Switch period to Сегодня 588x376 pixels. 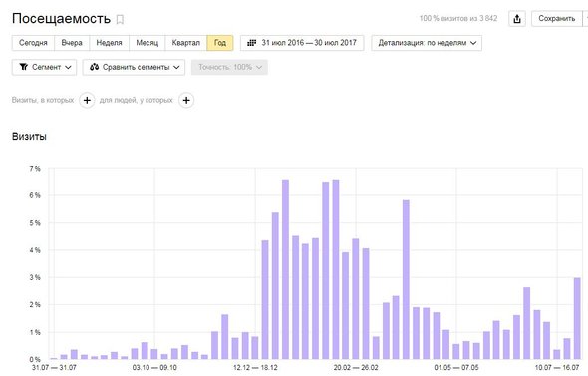(x=33, y=43)
